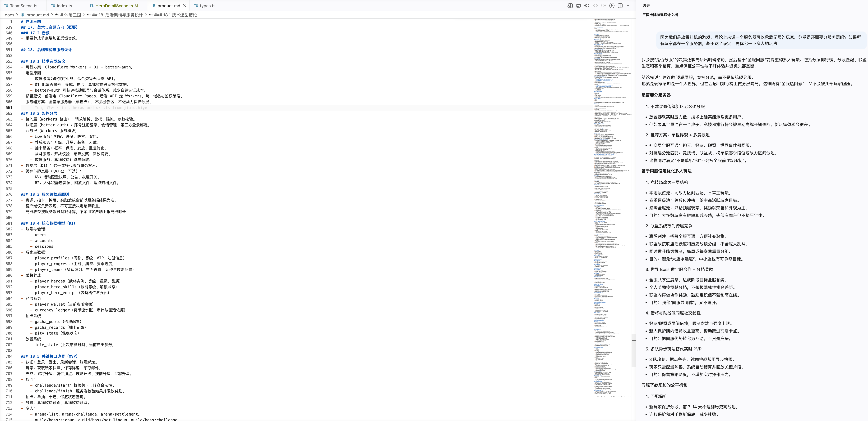Split the editor with the two-pane icon
The image size is (868, 421).
click(x=620, y=6)
